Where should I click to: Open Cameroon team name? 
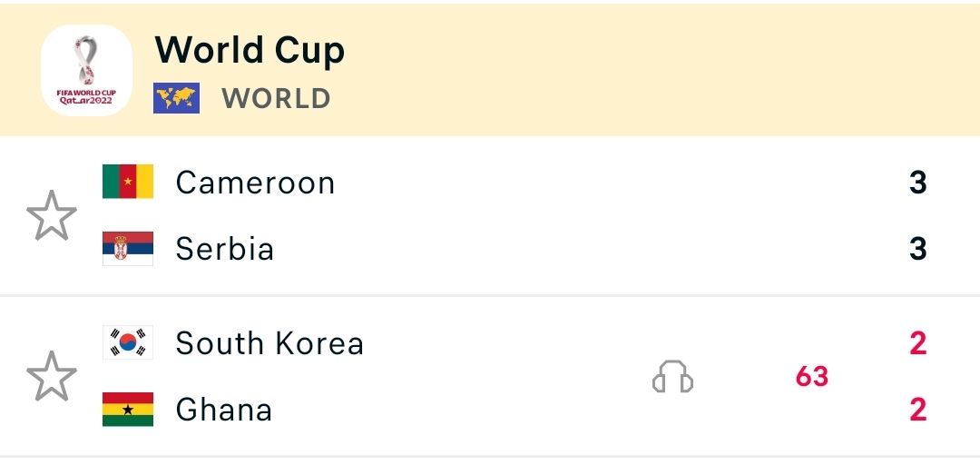pos(255,183)
